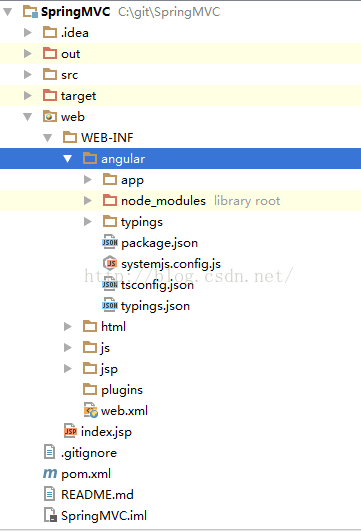Click the typings folder icon
Screen dimensions: 361x531
coord(110,221)
